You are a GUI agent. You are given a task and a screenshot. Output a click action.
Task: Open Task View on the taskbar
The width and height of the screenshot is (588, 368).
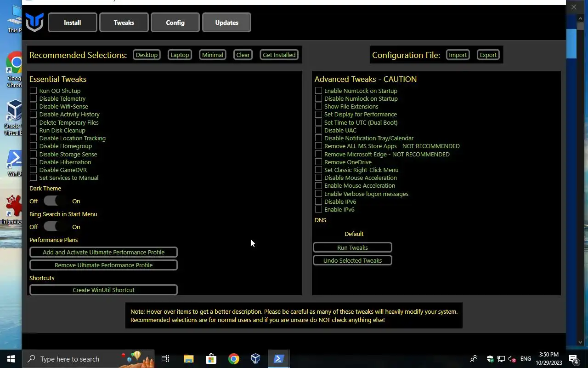165,359
